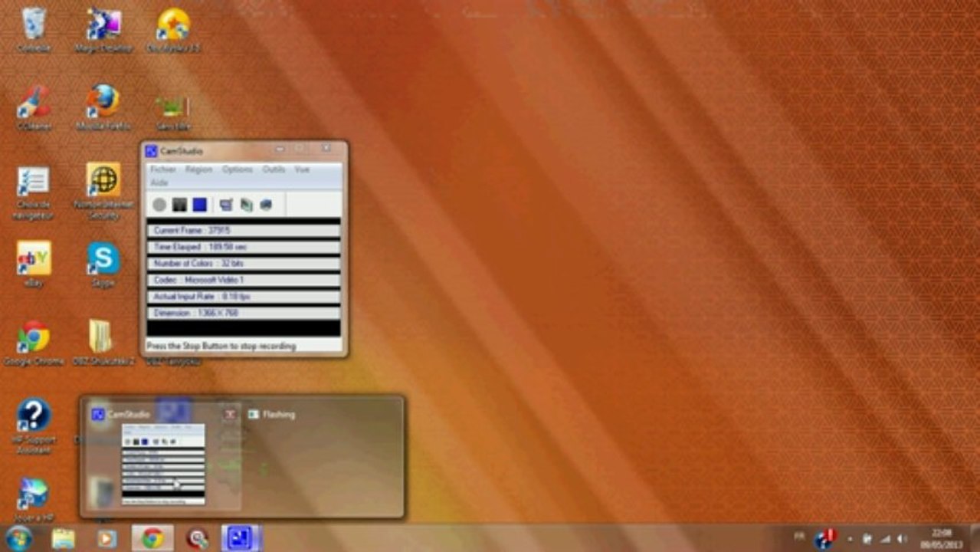980x552 pixels.
Task: Show hidden tray icons arrow
Action: click(x=850, y=539)
